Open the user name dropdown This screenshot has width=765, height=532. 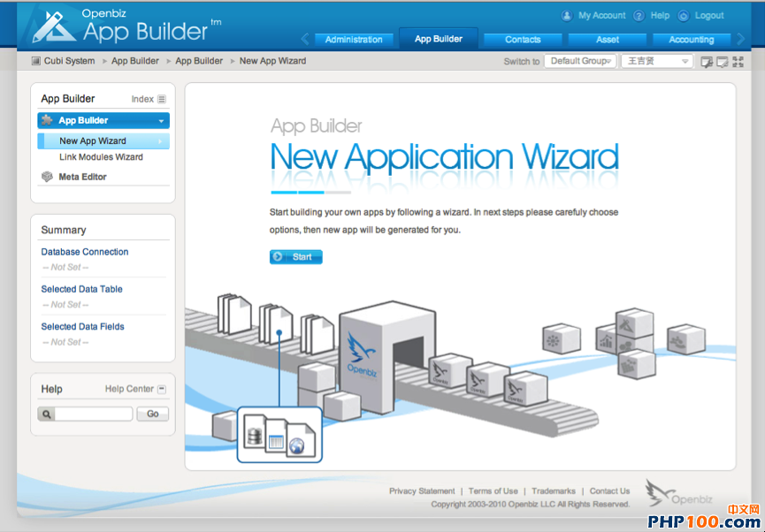click(x=657, y=62)
